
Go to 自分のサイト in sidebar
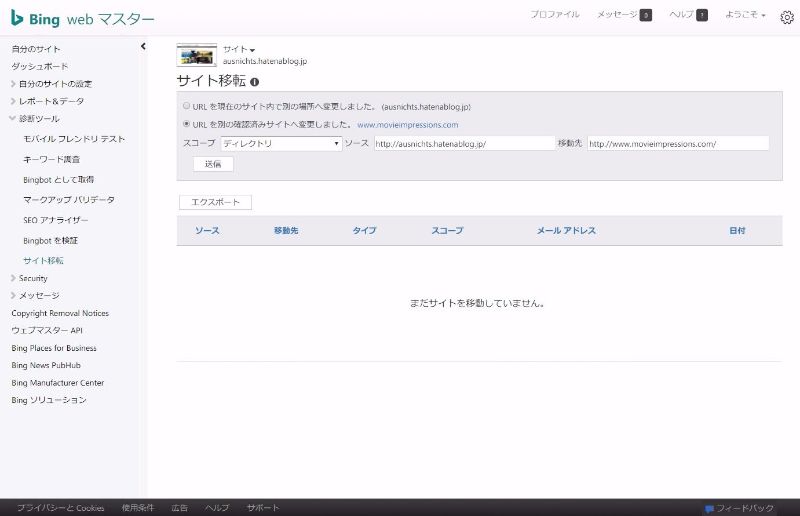(x=36, y=49)
